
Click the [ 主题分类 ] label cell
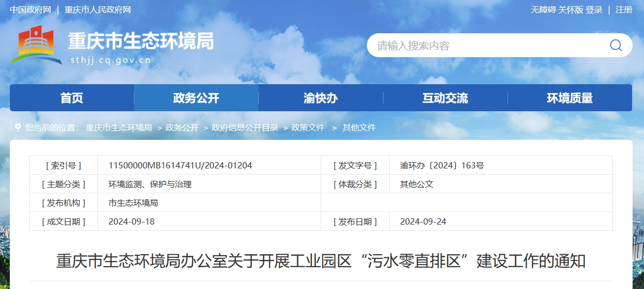point(64,184)
